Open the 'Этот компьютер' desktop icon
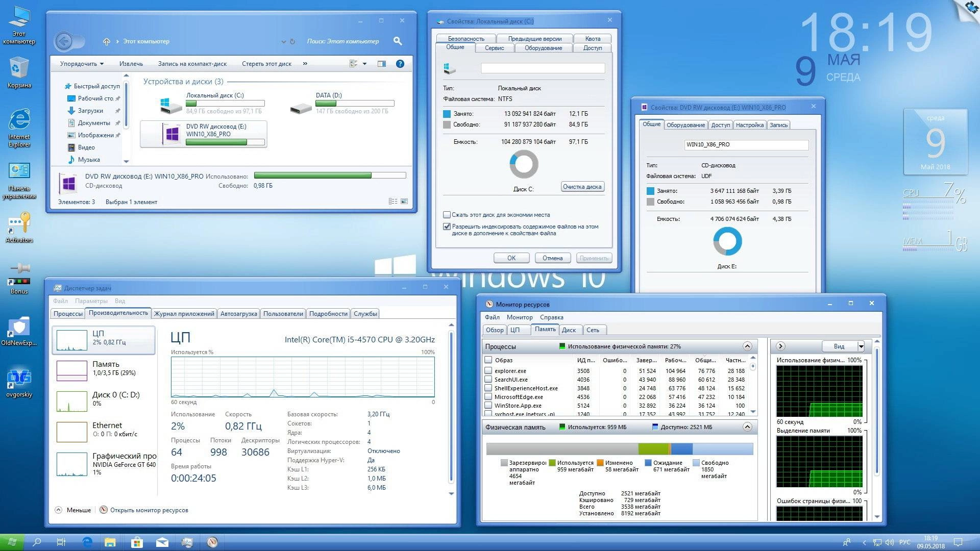The image size is (980, 551). point(19,26)
